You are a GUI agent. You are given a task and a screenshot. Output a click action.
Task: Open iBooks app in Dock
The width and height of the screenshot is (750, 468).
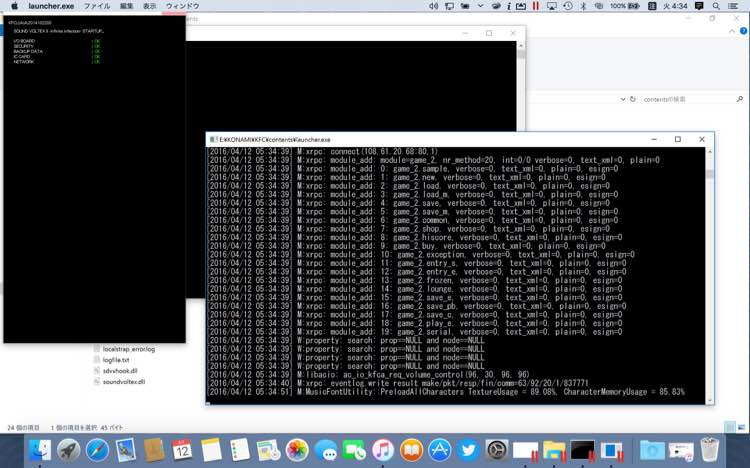coord(411,450)
